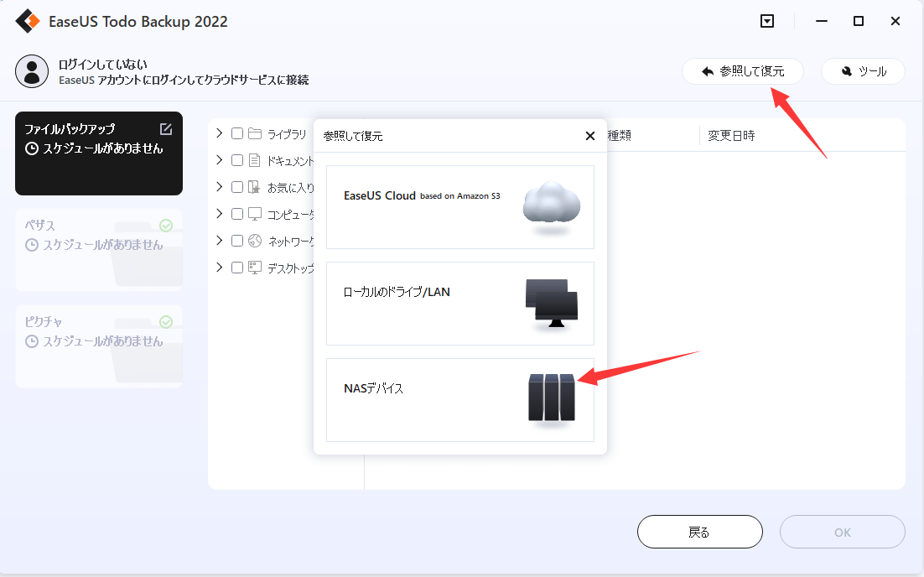Viewport: 924px width, 577px height.
Task: Open the ツール menu button
Action: pyautogui.click(x=864, y=71)
